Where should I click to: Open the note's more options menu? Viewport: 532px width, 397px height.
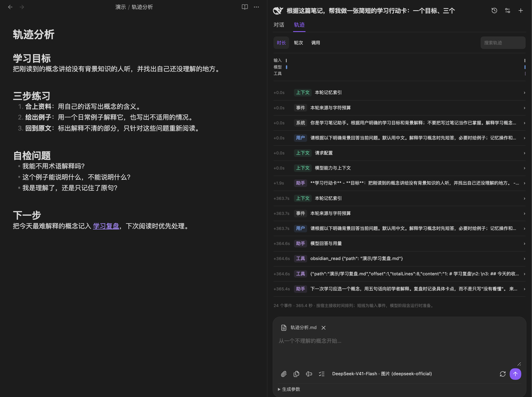(x=256, y=7)
